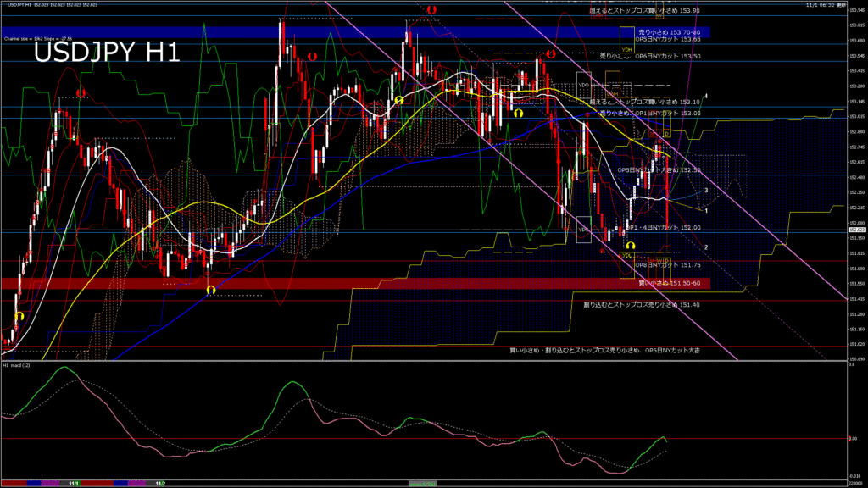Viewport: 868px width, 488px height.
Task: Click the Fibonacci fan label 2
Action: (x=706, y=247)
